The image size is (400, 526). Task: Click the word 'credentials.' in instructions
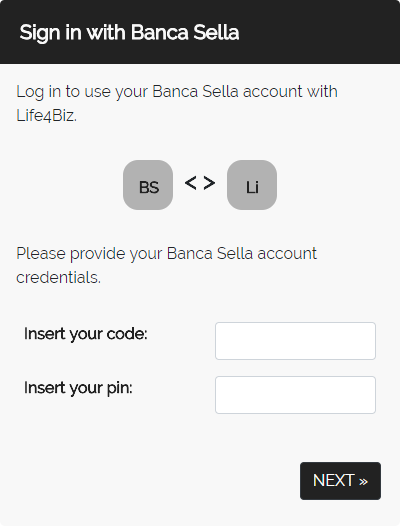point(58,278)
